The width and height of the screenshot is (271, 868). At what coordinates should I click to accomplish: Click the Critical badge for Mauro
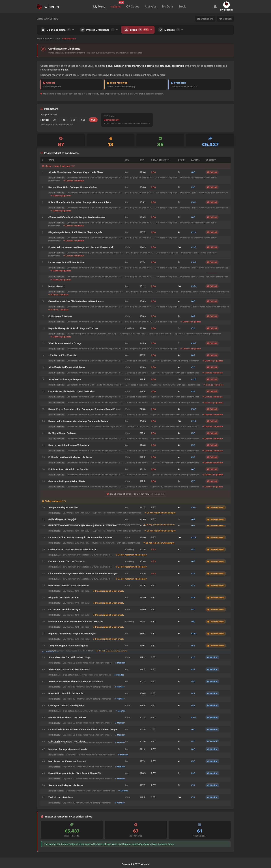click(x=212, y=287)
